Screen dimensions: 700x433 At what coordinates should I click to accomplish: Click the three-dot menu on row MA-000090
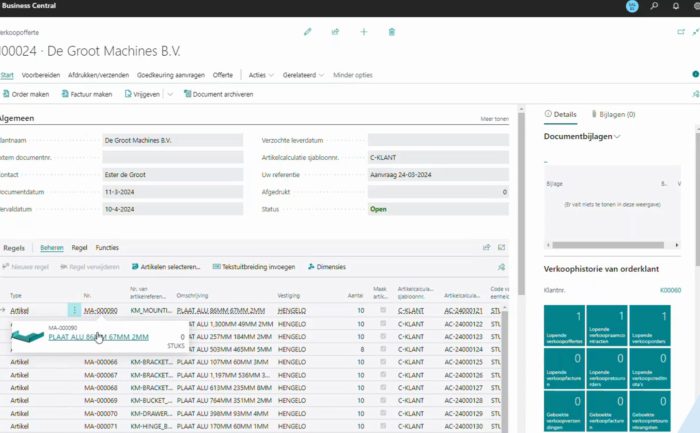pyautogui.click(x=74, y=311)
